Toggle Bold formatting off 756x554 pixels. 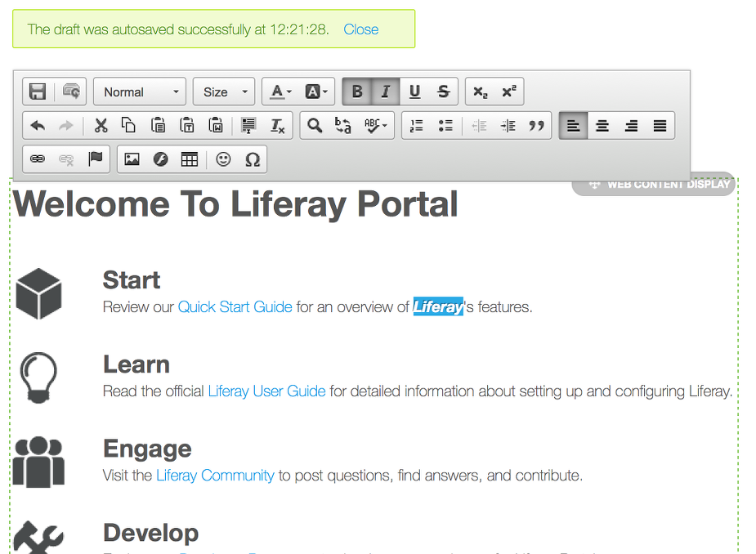pyautogui.click(x=357, y=92)
